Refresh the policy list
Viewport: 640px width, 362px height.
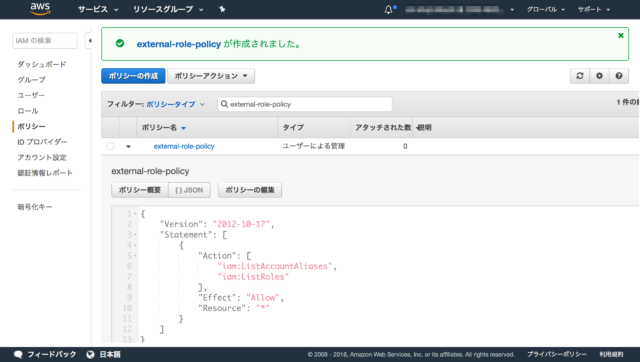580,76
